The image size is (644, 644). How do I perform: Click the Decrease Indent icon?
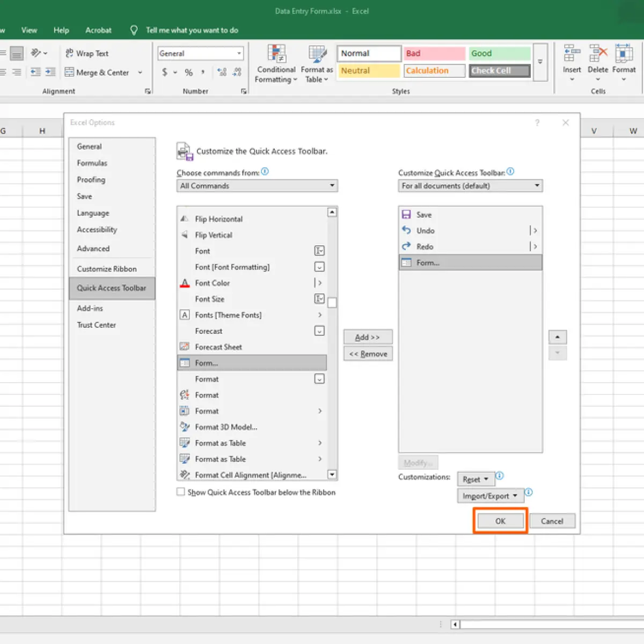pyautogui.click(x=35, y=72)
